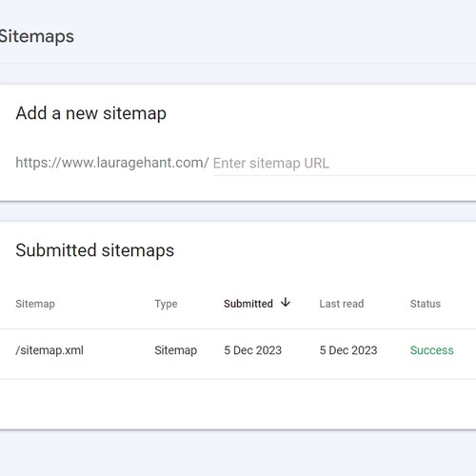This screenshot has height=476, width=476.
Task: Sort by the Sitemap column header
Action: 35,304
